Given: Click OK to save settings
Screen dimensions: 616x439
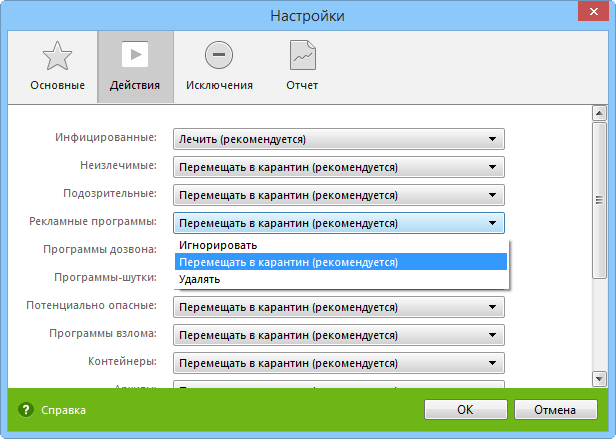Looking at the screenshot, I should (466, 410).
